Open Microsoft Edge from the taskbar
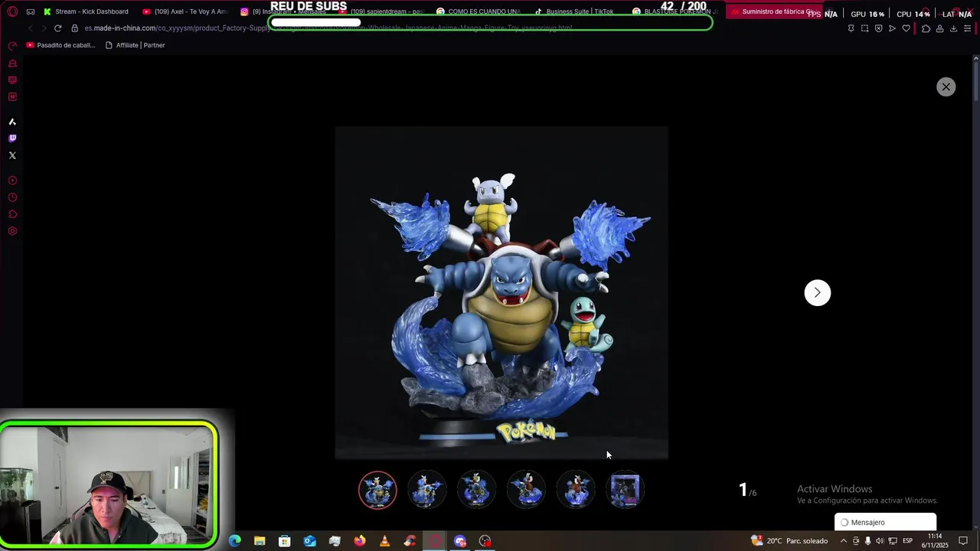This screenshot has width=980, height=551. [x=235, y=541]
